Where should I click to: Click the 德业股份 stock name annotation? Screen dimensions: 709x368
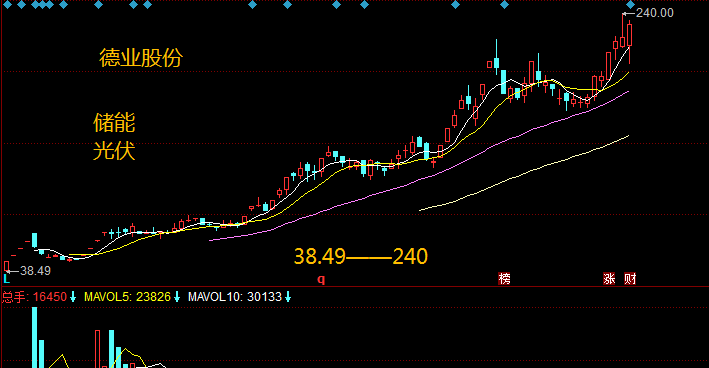pos(141,58)
